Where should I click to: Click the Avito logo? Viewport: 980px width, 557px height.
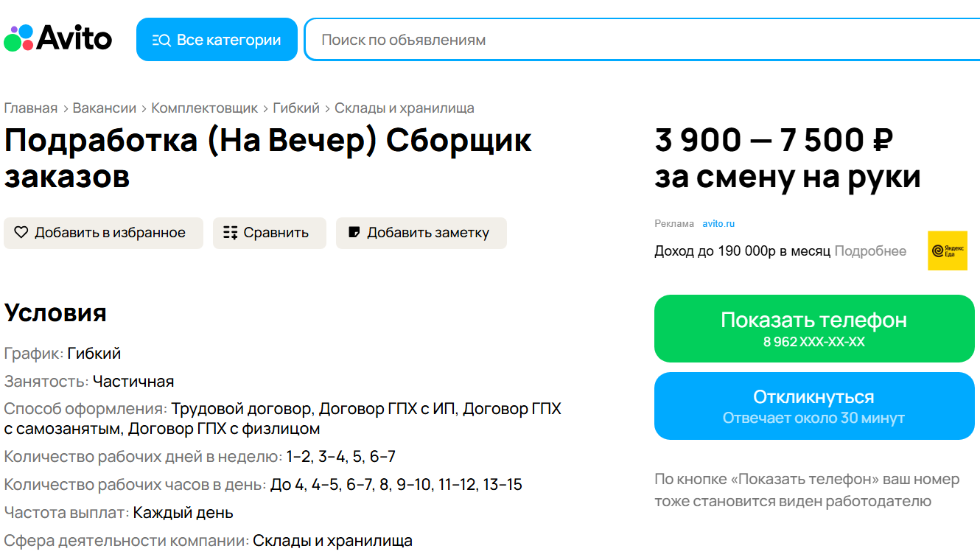coord(58,38)
